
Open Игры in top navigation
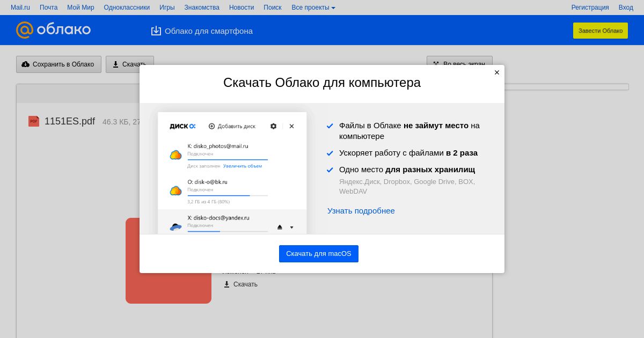[167, 8]
